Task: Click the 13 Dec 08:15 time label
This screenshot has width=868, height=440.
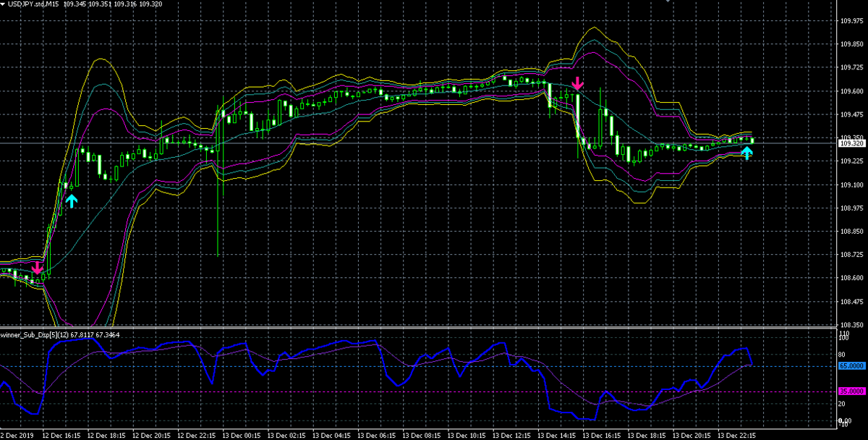Action: pyautogui.click(x=422, y=436)
